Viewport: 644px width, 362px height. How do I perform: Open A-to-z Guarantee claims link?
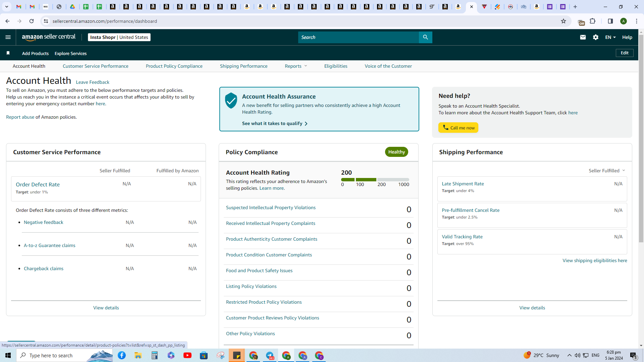[50, 245]
